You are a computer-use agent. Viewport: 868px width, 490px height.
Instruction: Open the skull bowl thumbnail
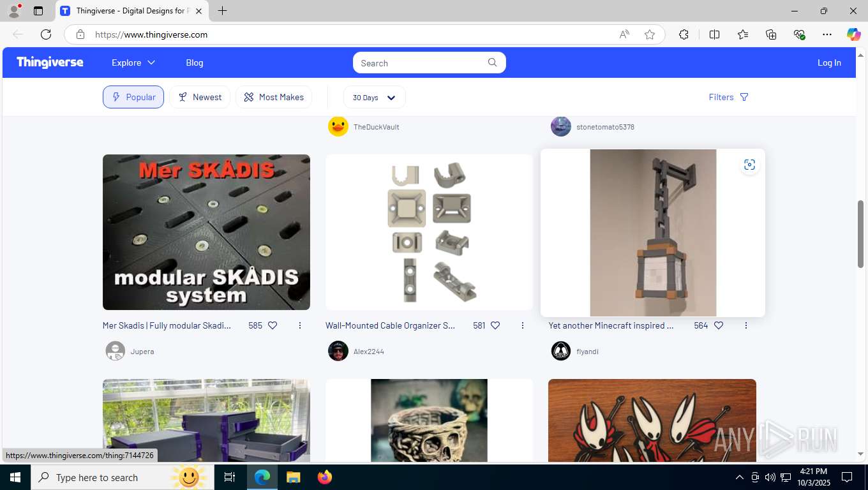429,420
